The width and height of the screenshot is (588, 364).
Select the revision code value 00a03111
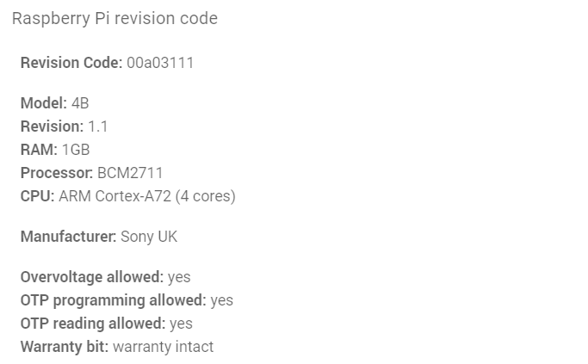click(x=160, y=63)
